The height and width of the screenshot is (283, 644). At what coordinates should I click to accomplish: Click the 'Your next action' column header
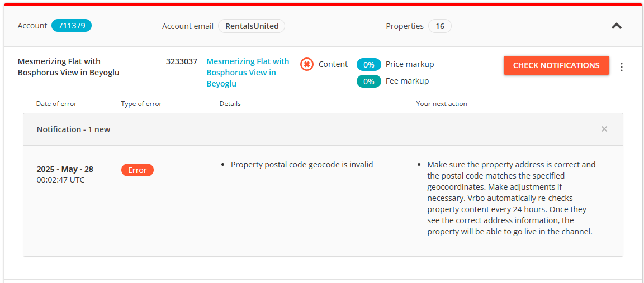(x=442, y=104)
